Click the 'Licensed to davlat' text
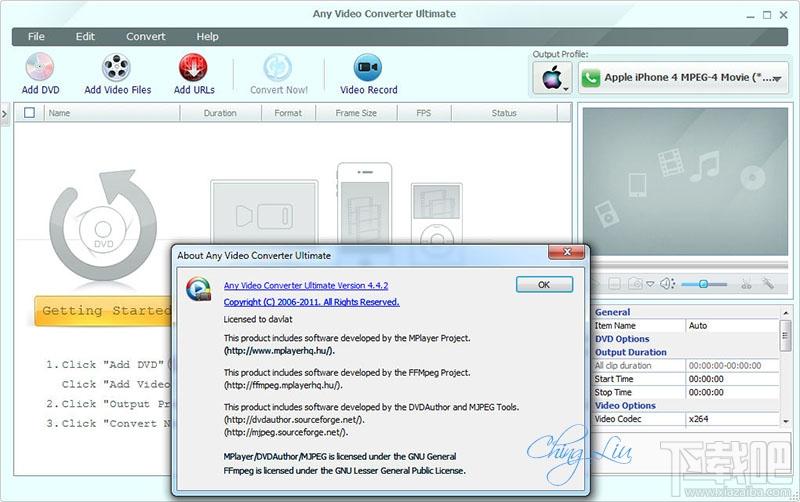 pos(258,319)
